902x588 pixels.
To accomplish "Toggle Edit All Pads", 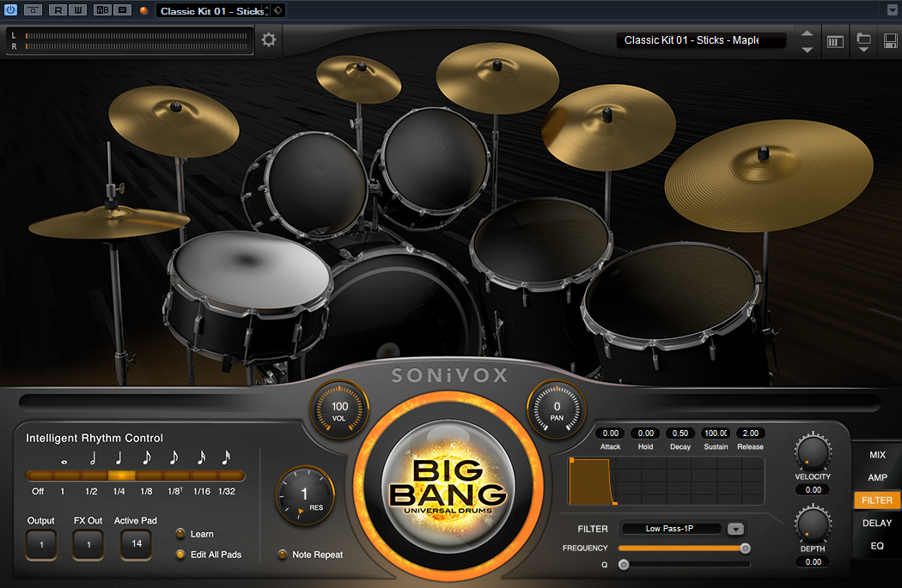I will 180,554.
